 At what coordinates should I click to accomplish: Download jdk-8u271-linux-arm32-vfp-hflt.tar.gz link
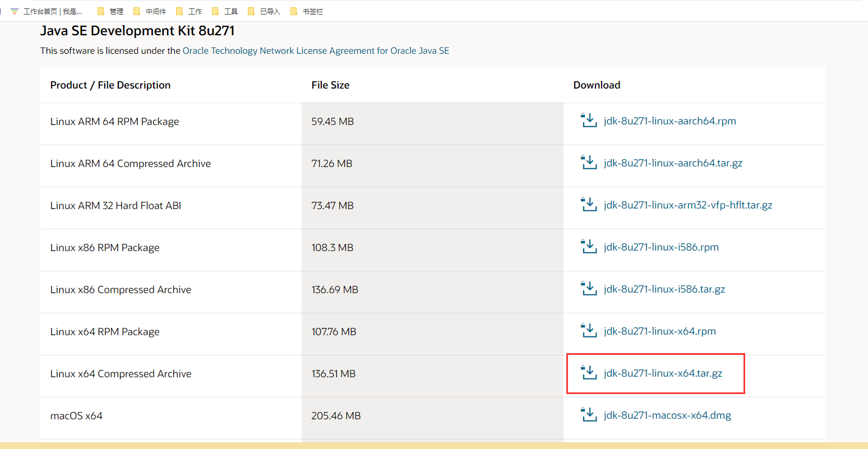[x=688, y=205]
